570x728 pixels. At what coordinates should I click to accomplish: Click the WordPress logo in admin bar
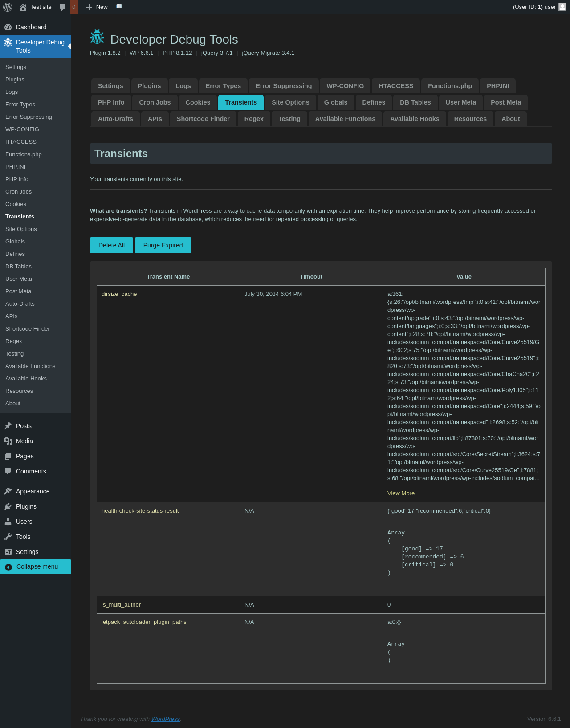click(x=8, y=7)
